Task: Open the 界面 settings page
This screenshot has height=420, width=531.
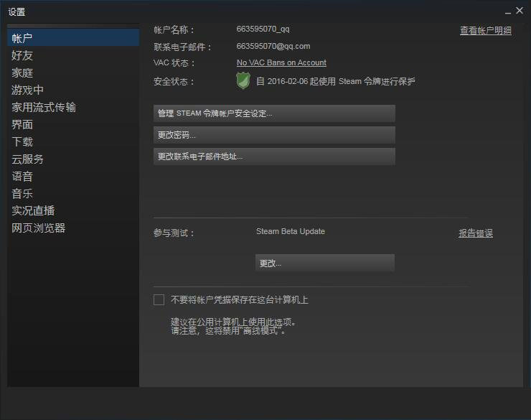Action: tap(73, 124)
